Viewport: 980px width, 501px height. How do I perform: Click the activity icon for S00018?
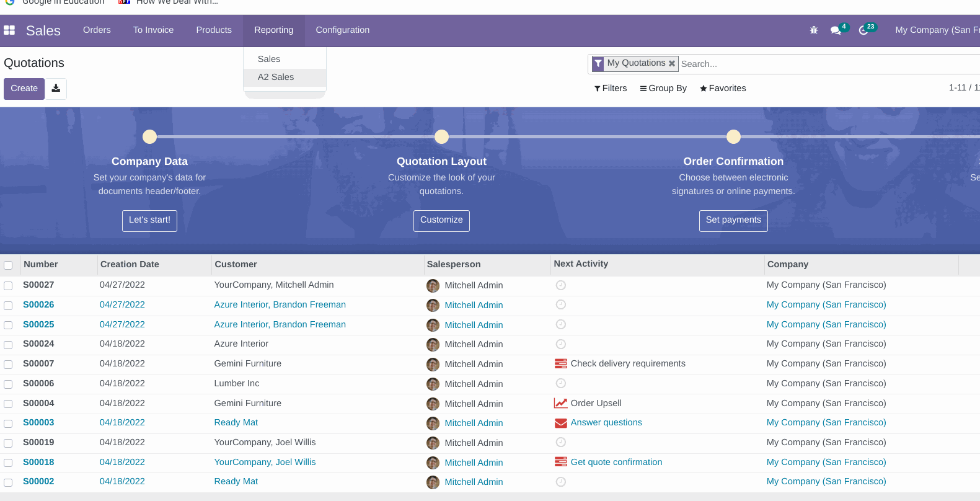coord(561,462)
